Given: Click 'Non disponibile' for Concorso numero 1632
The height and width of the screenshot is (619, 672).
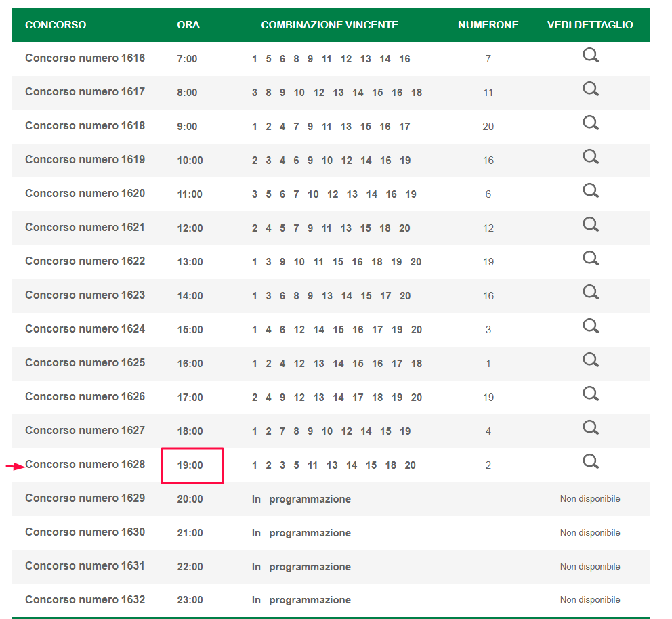Looking at the screenshot, I should 590,600.
